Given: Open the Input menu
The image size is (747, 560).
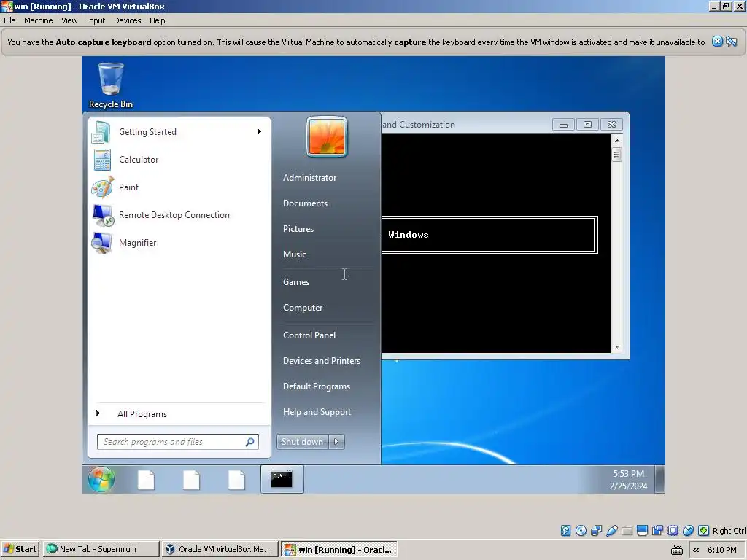Looking at the screenshot, I should [96, 20].
